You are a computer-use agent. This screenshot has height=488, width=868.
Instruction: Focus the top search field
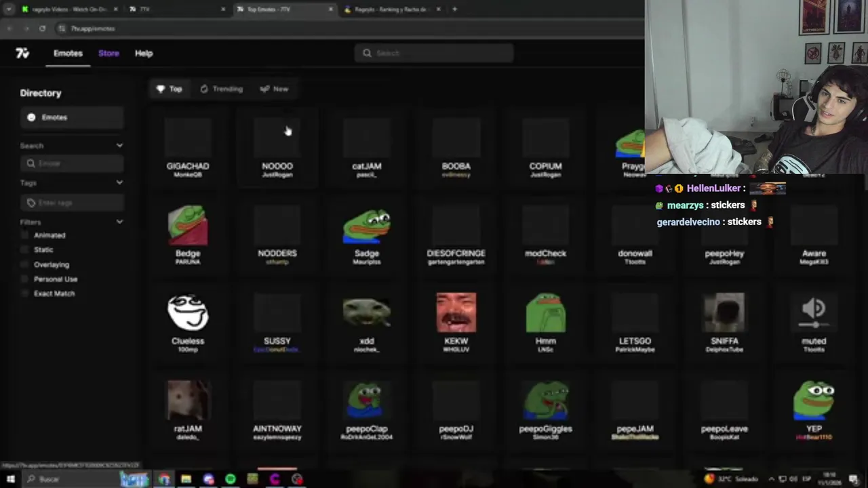point(434,53)
